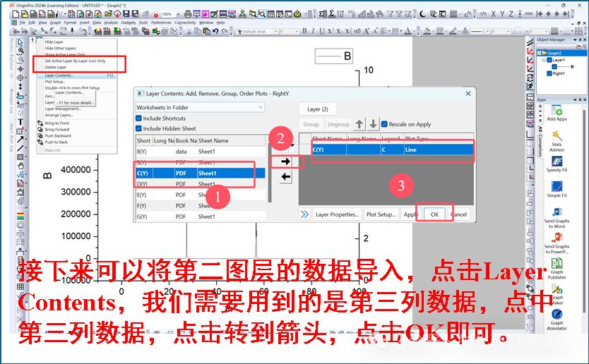
Task: Collapse Graph2 node in Object Manager
Action: click(x=539, y=53)
